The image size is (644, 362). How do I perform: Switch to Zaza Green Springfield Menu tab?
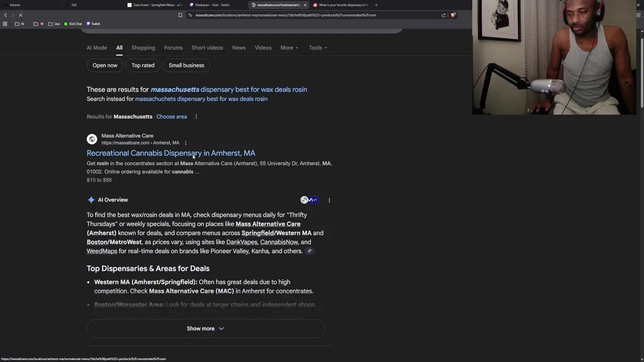pyautogui.click(x=155, y=5)
